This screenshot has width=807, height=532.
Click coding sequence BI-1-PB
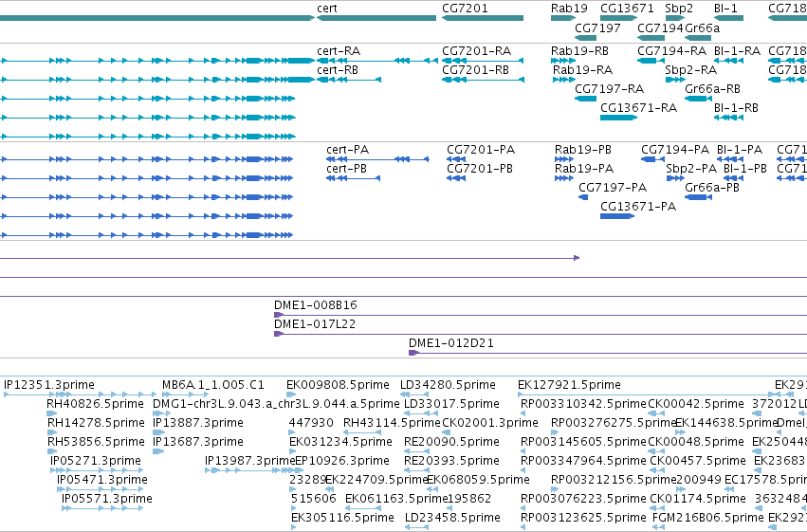[733, 178]
